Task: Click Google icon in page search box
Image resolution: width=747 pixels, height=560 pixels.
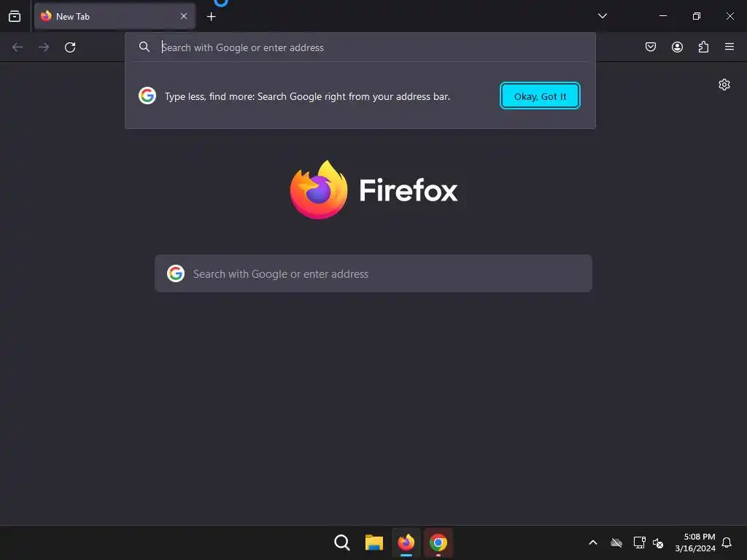Action: click(176, 274)
